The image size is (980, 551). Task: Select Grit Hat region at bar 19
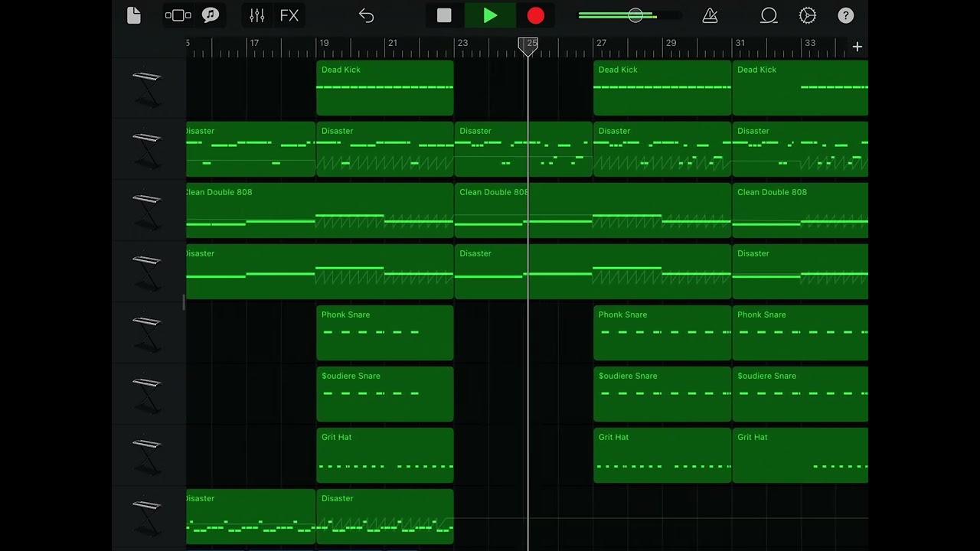[385, 455]
